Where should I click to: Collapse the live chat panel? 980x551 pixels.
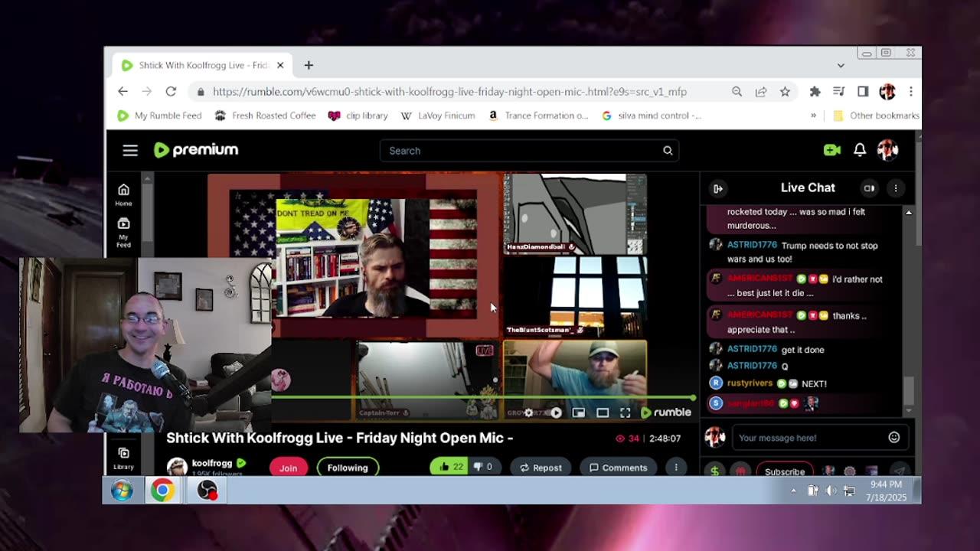click(718, 188)
